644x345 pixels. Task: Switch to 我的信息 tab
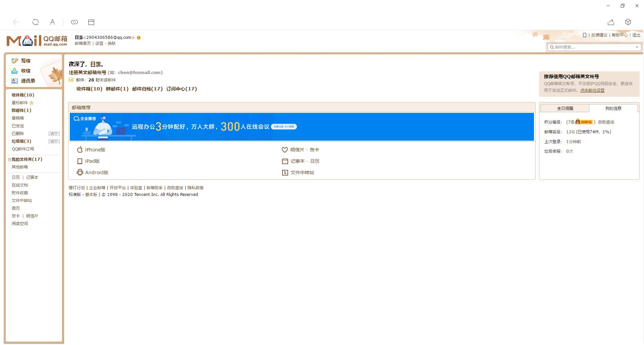613,109
